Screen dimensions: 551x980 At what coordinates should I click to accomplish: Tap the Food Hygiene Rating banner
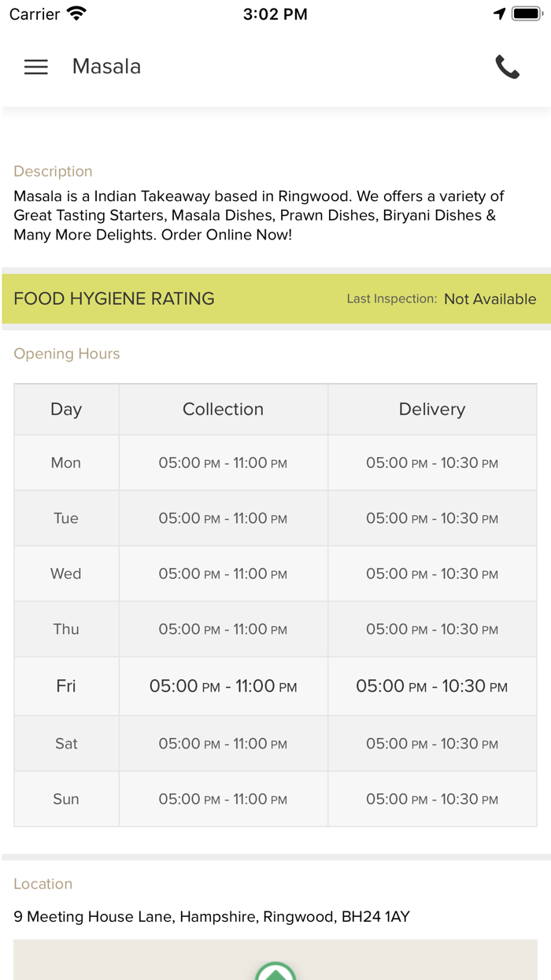tap(114, 299)
